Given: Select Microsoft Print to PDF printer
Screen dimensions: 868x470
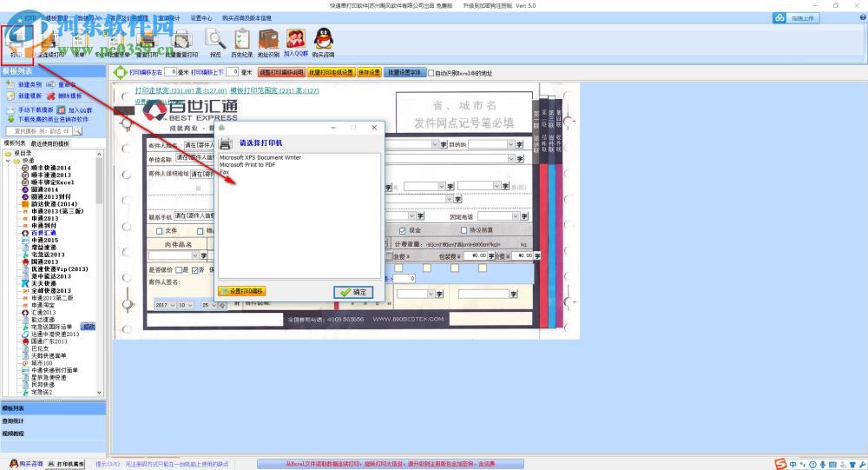Looking at the screenshot, I should [247, 164].
